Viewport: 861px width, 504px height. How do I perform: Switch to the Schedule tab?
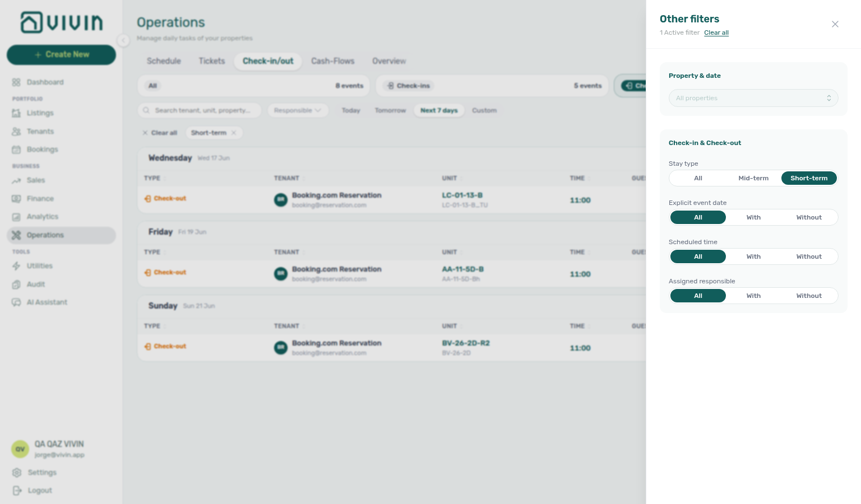click(x=164, y=61)
